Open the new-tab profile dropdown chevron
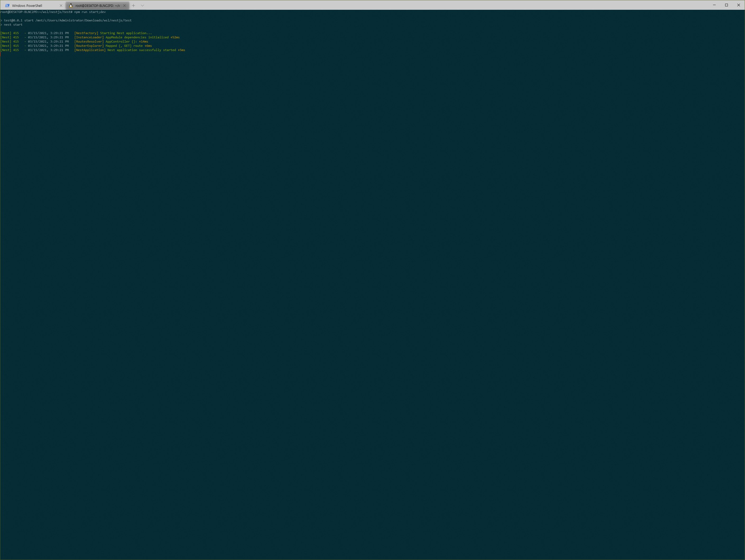Image resolution: width=745 pixels, height=560 pixels. click(x=142, y=6)
